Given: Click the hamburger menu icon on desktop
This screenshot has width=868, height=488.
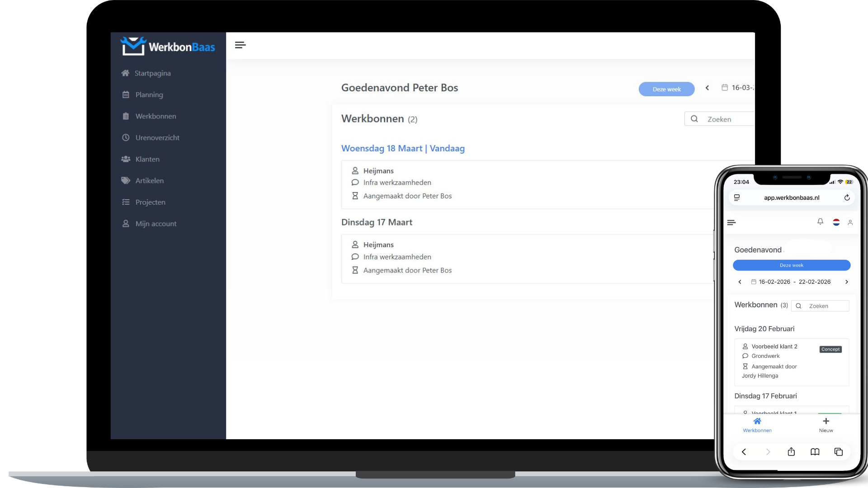Looking at the screenshot, I should point(240,45).
